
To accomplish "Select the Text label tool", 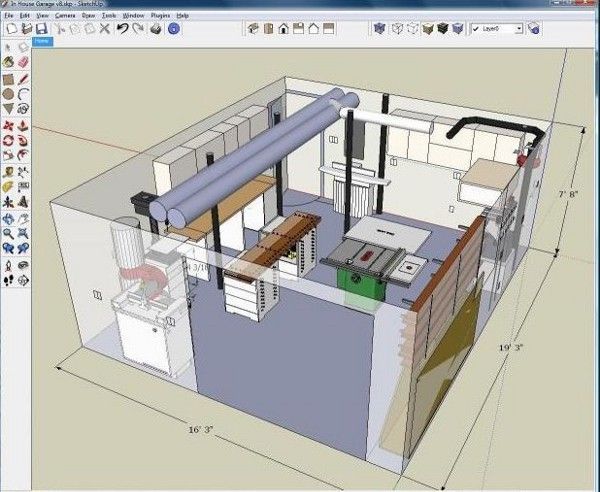I will pyautogui.click(x=23, y=187).
